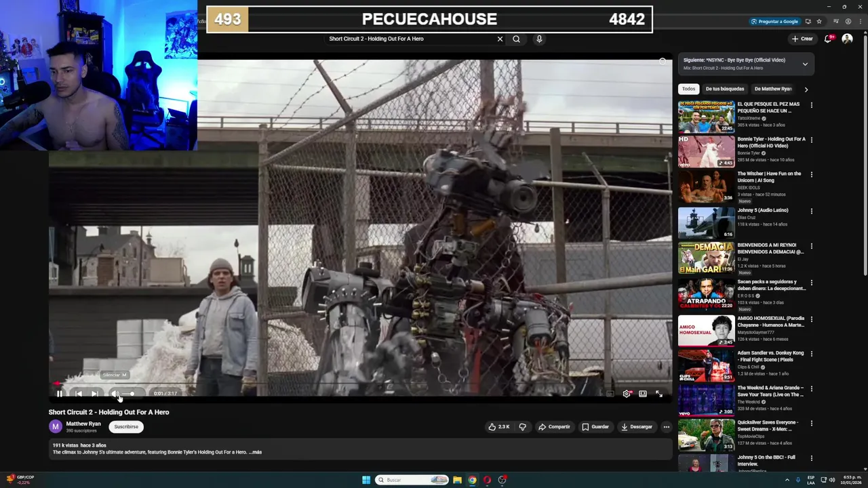The image size is (868, 488).
Task: Open the Opera icon on the taskbar
Action: tap(487, 480)
